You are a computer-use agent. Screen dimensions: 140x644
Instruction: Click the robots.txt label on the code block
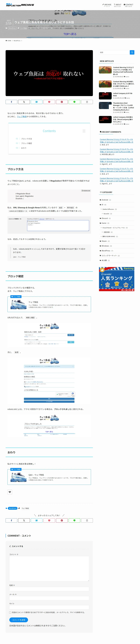86,191
